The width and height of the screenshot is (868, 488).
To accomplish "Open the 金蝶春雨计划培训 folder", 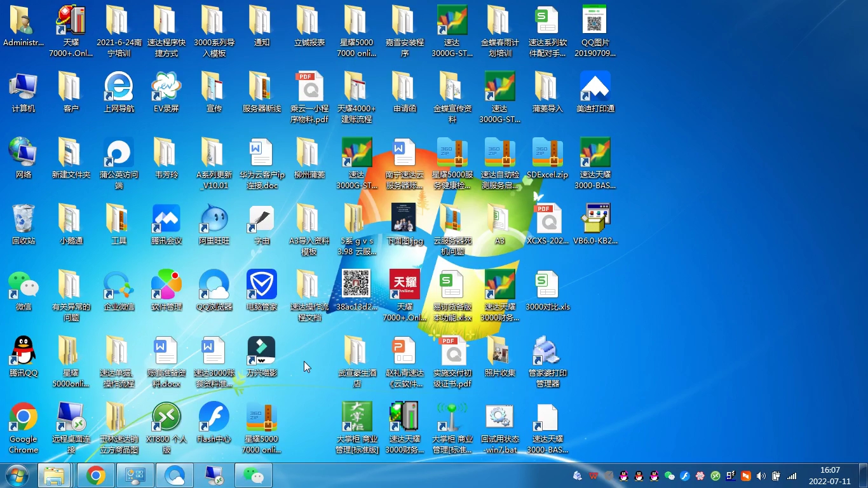I will click(500, 31).
